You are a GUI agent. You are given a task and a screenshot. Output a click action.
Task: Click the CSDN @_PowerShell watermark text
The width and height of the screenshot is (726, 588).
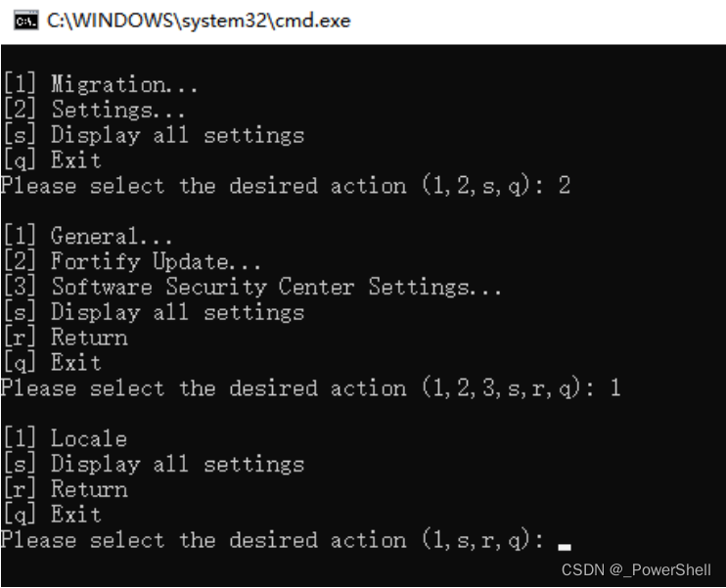[x=635, y=570]
